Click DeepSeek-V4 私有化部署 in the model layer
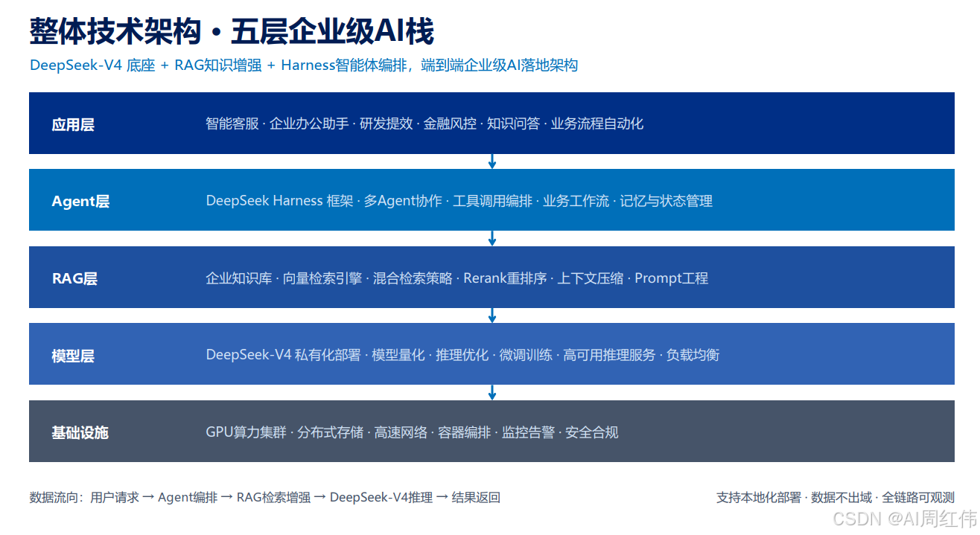 (284, 355)
